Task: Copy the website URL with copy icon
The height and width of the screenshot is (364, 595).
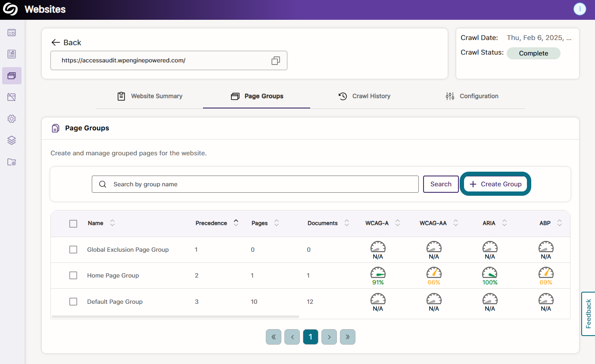Action: pos(276,61)
